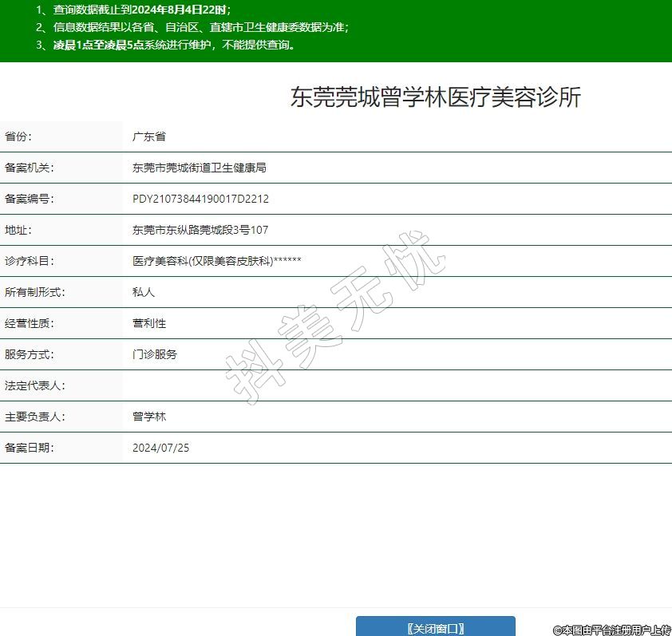Click the 备案编号 label
This screenshot has height=636, width=672.
click(29, 199)
